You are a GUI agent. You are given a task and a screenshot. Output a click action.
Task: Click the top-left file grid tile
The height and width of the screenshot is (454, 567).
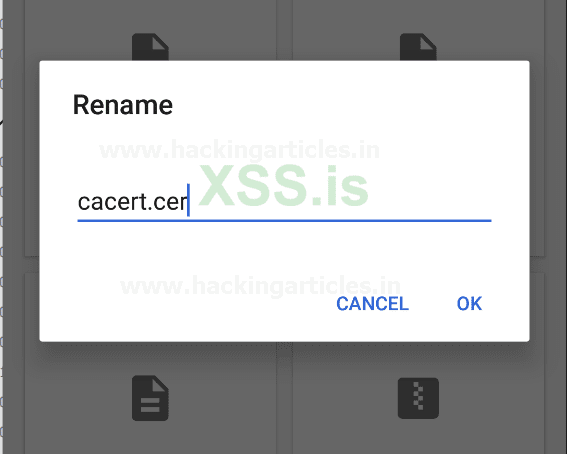[x=150, y=30]
